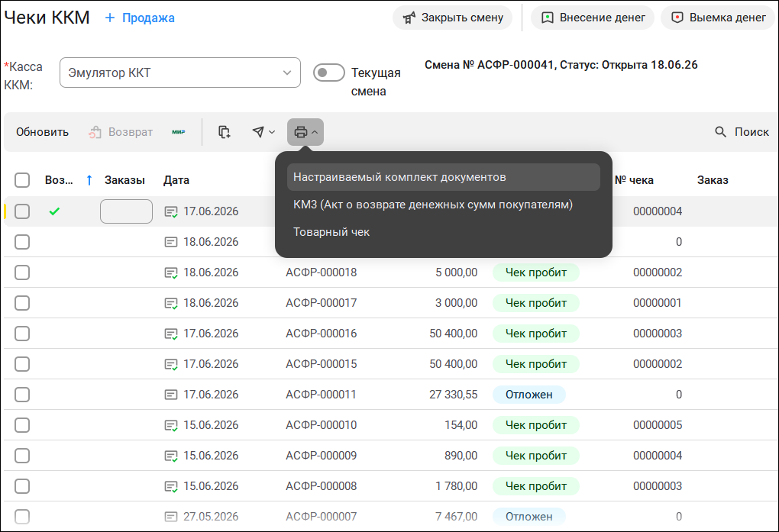Click the Выемка денег button
The image size is (779, 532).
[718, 18]
